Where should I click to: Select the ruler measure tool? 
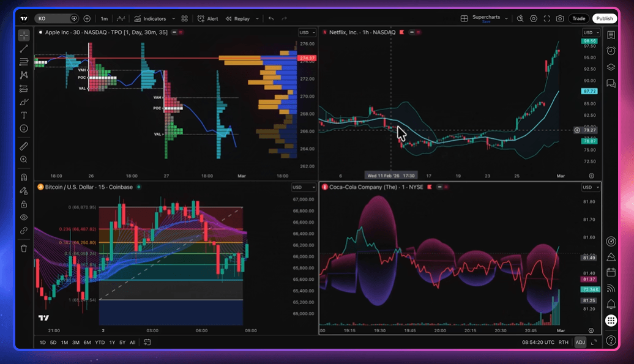click(x=24, y=146)
